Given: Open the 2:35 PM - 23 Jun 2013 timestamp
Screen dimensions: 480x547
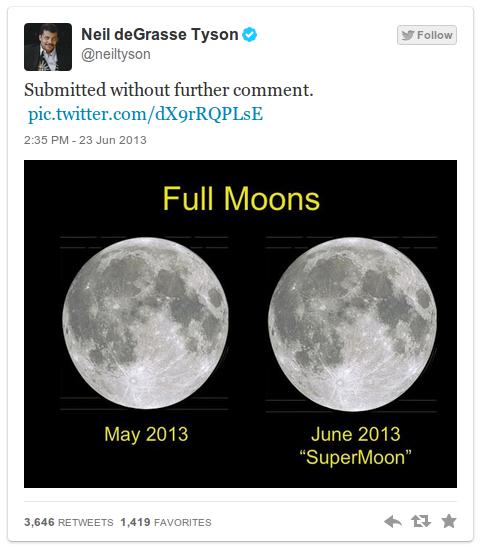Looking at the screenshot, I should pyautogui.click(x=85, y=140).
